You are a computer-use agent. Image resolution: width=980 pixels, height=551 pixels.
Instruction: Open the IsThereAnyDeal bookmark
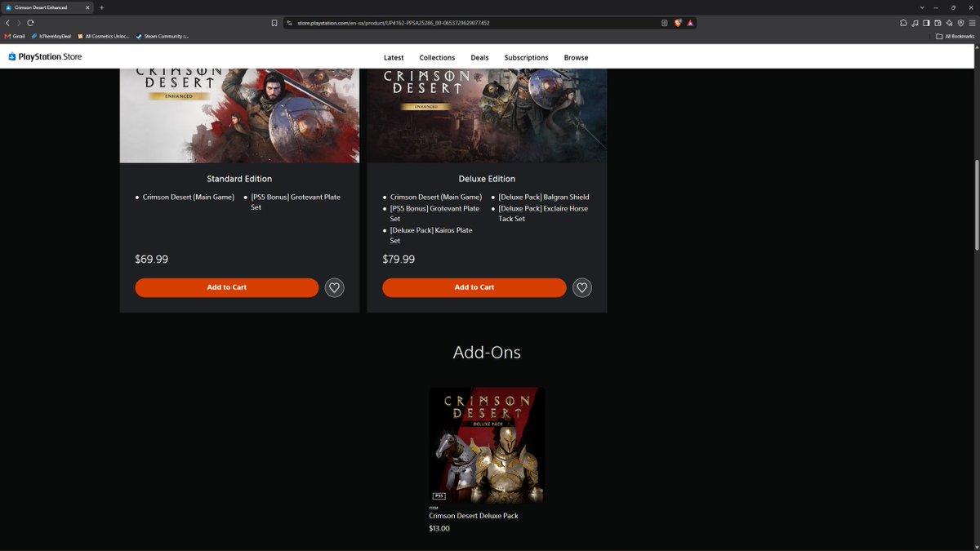(x=51, y=36)
